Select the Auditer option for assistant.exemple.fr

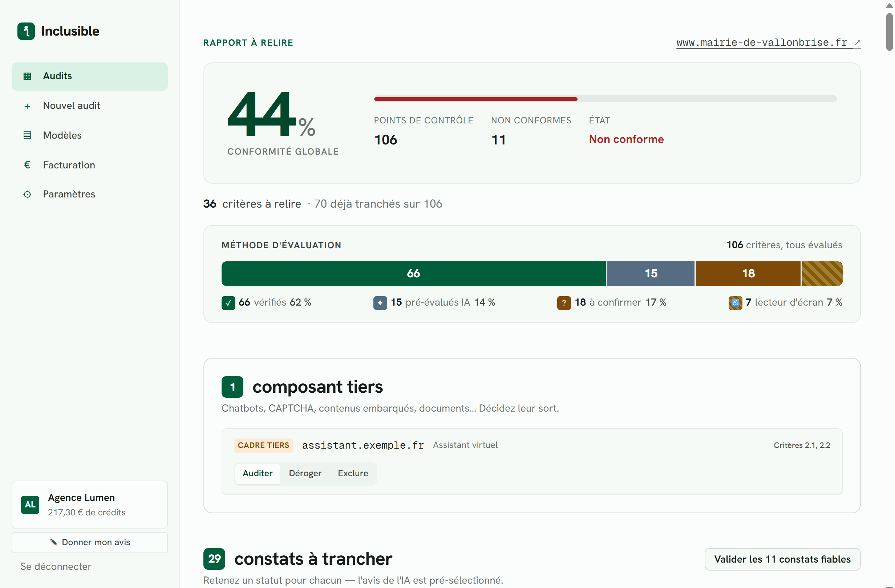[258, 473]
